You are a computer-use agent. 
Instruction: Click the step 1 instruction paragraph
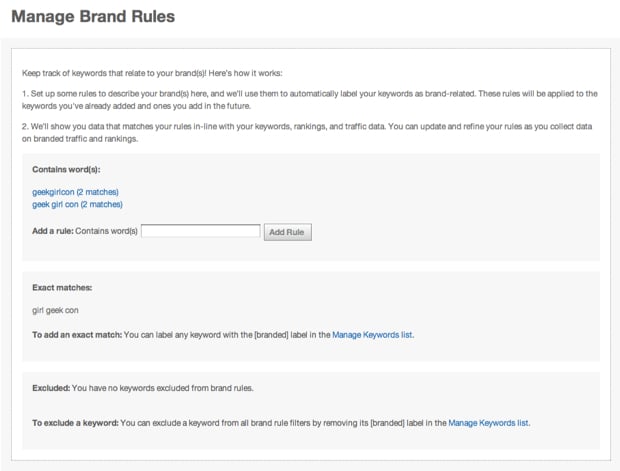pyautogui.click(x=308, y=98)
